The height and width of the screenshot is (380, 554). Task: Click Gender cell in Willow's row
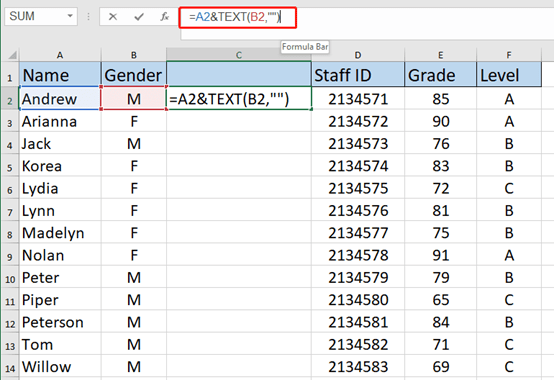tap(134, 367)
